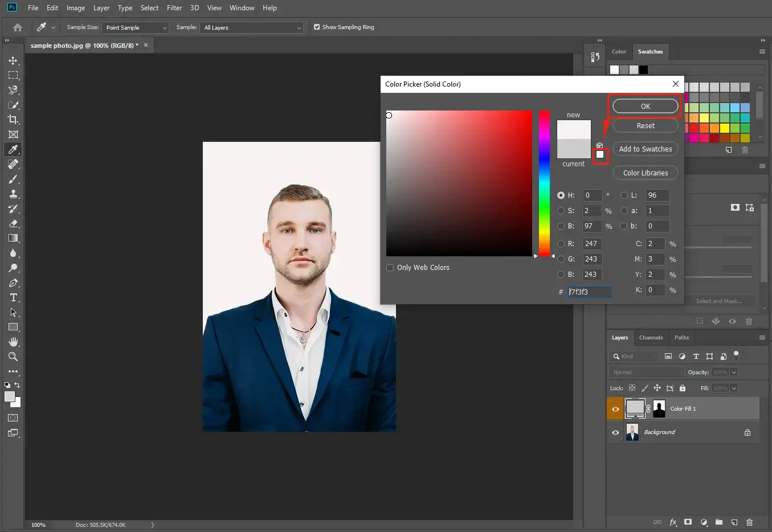
Task: Switch to the Color panel tab
Action: pos(619,51)
